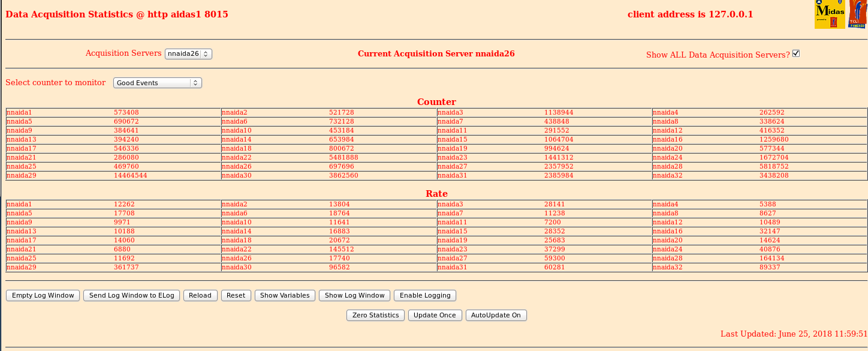Click client address 127.0.0.1 text

pos(691,14)
